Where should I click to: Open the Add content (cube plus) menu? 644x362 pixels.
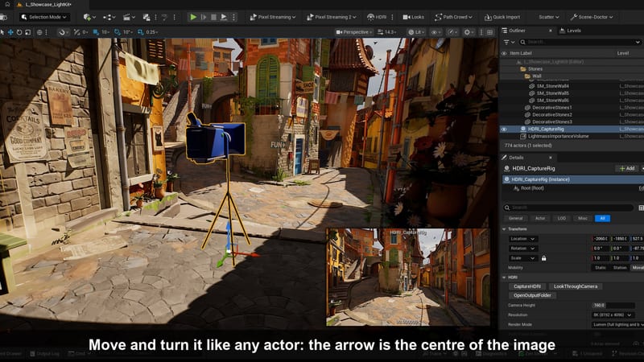(x=89, y=17)
